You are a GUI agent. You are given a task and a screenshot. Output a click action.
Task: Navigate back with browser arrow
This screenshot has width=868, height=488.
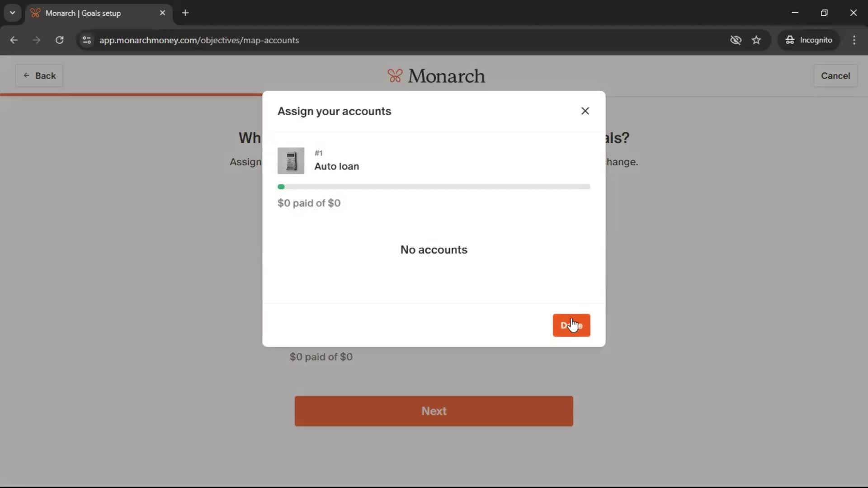[14, 40]
